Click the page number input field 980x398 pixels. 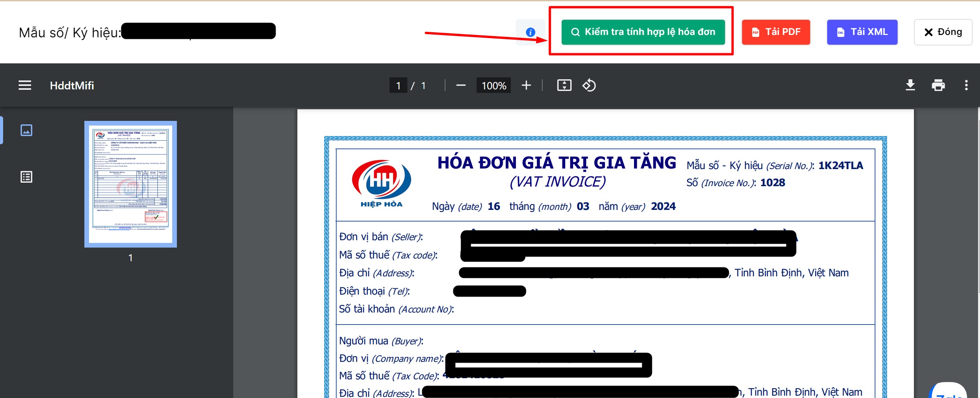point(398,86)
